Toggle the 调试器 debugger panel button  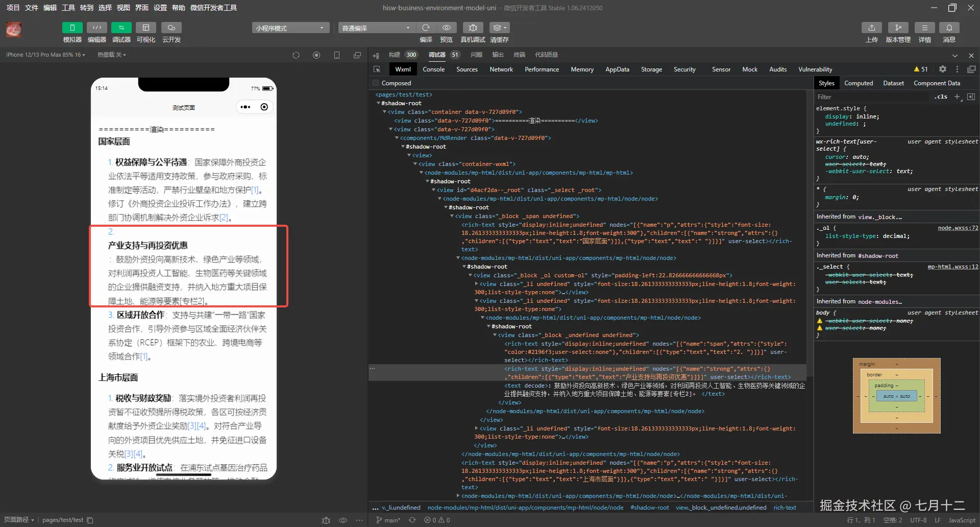121,28
